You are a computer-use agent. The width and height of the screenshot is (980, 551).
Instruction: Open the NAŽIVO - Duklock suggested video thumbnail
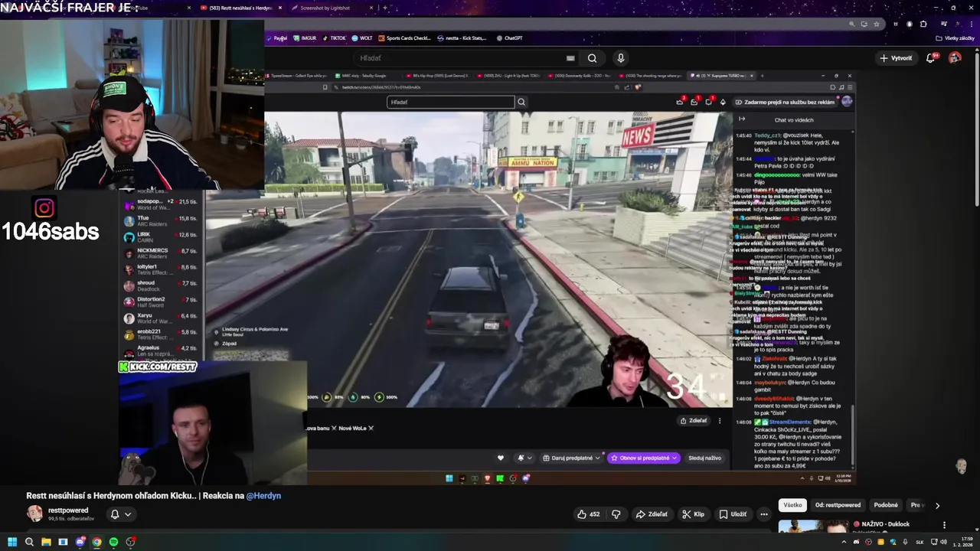(x=813, y=527)
